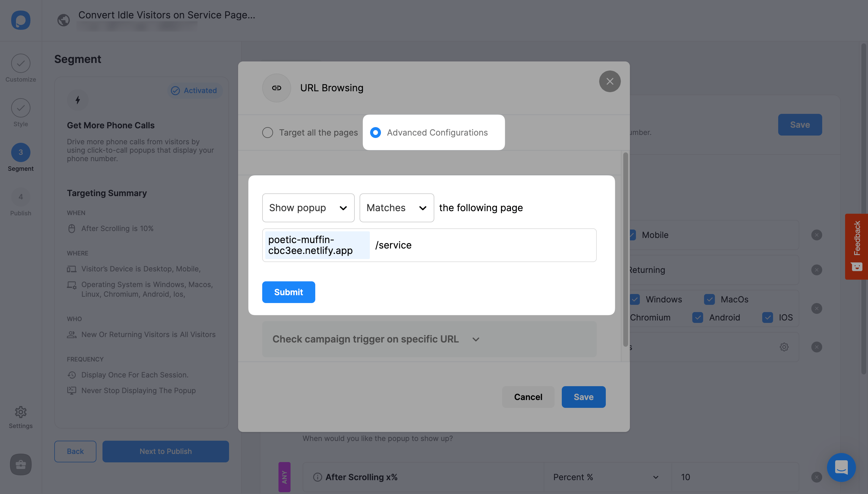Image resolution: width=868 pixels, height=494 pixels.
Task: Click the Popupsmart logo icon
Action: tap(21, 20)
